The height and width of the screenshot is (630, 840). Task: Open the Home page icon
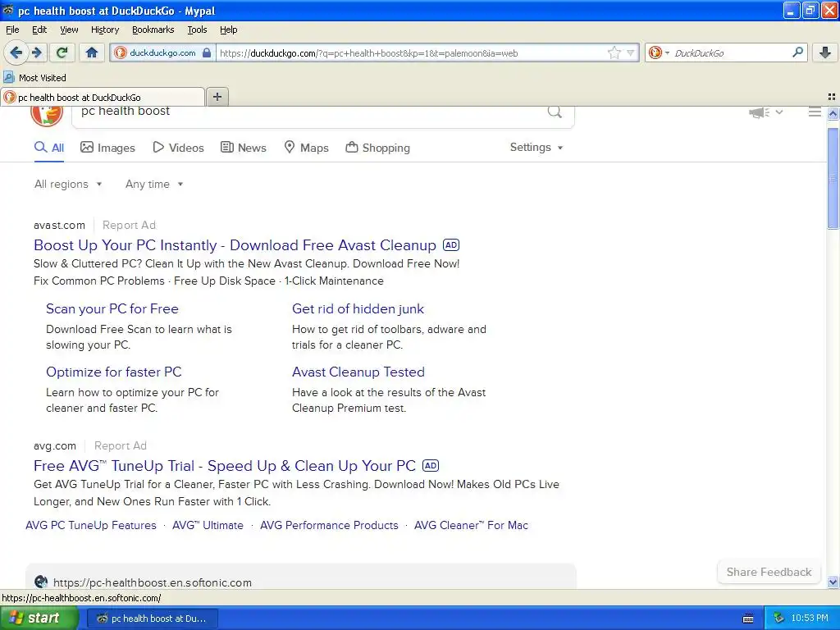92,52
